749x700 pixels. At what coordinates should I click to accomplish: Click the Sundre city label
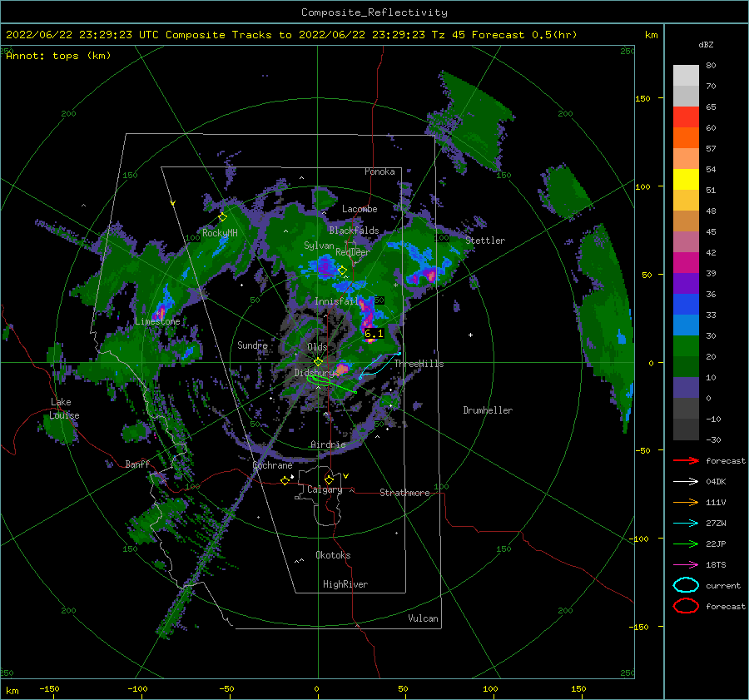(252, 345)
